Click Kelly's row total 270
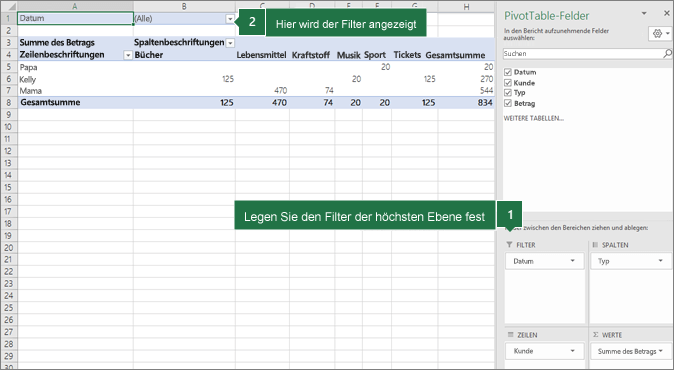 click(487, 79)
